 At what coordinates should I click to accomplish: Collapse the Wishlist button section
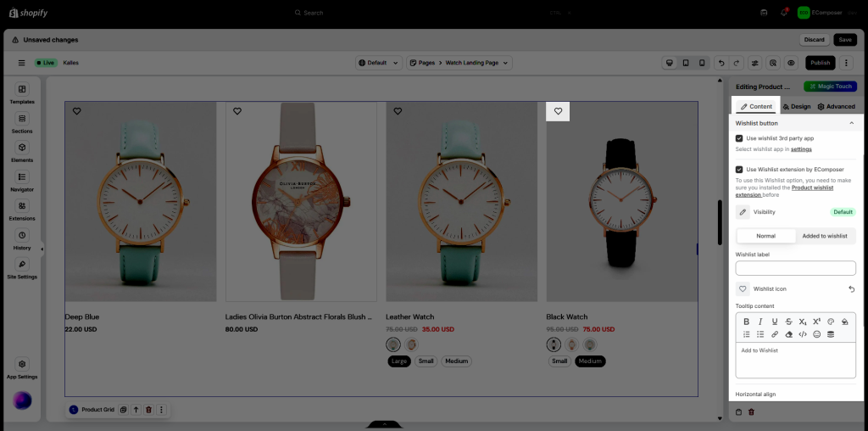pos(851,123)
